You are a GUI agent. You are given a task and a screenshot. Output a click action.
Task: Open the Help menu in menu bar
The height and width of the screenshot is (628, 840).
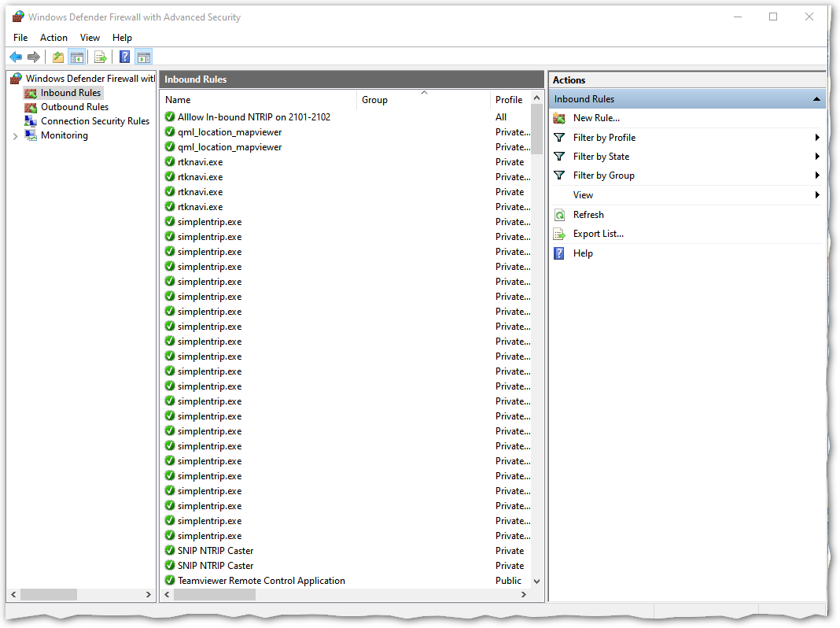(122, 38)
